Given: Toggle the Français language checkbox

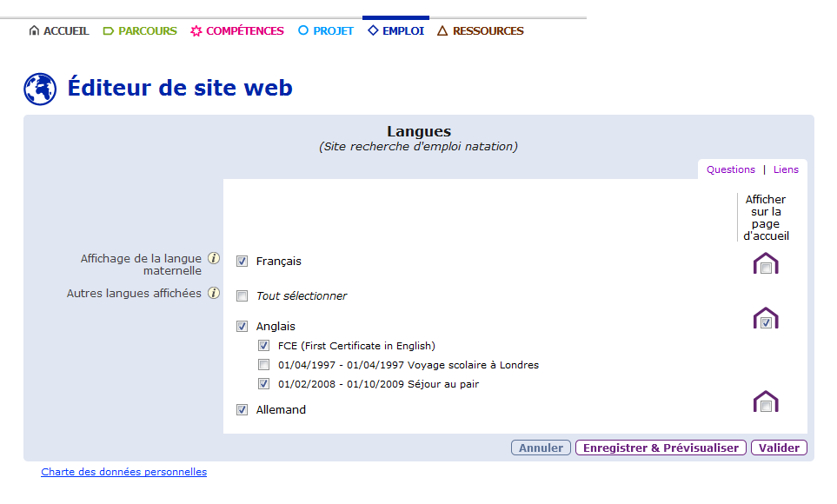Looking at the screenshot, I should pyautogui.click(x=242, y=261).
